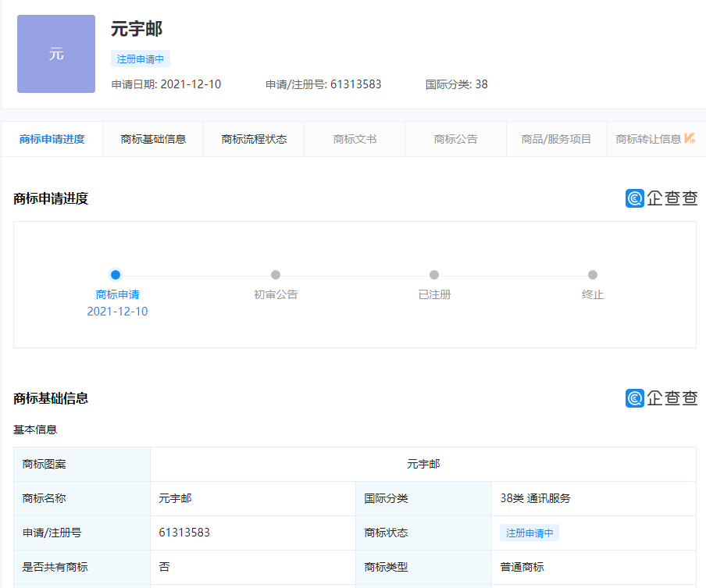Go to the 商标公告 tab
Image resolution: width=706 pixels, height=588 pixels.
click(x=455, y=139)
